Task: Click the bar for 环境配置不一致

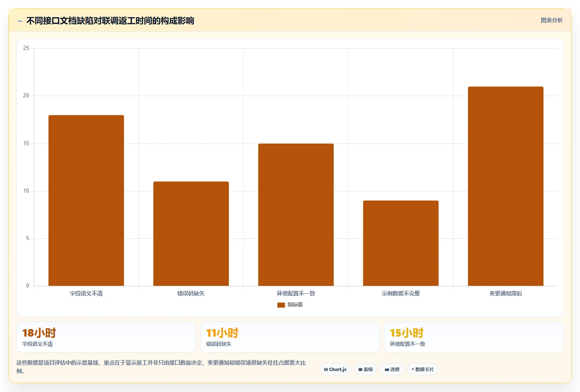Action: point(296,215)
